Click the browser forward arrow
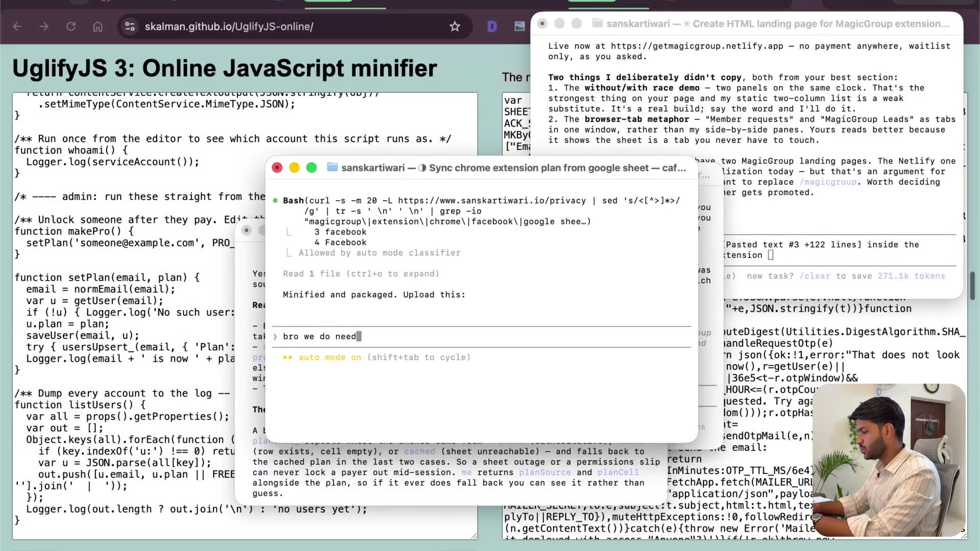 coord(44,27)
